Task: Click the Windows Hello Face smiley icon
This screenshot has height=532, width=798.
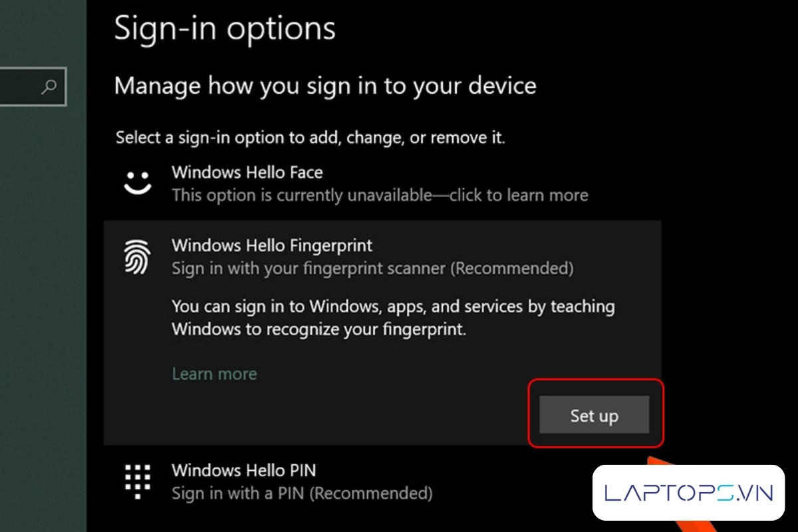Action: (138, 183)
